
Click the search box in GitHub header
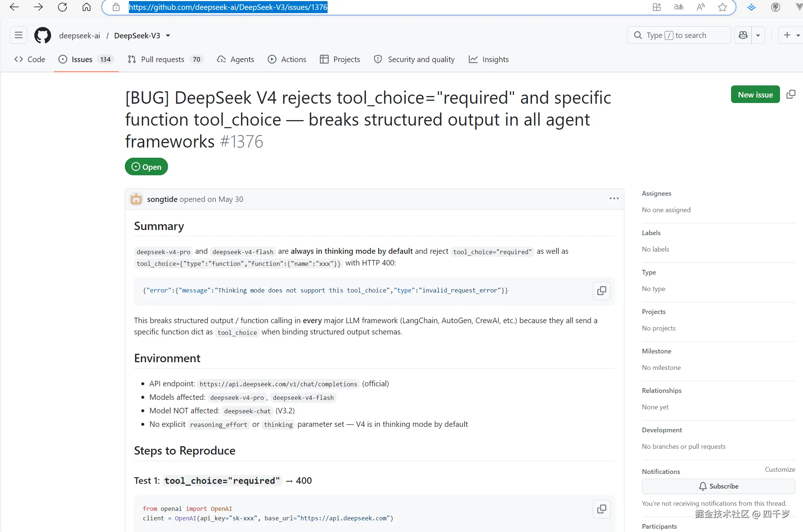click(678, 35)
